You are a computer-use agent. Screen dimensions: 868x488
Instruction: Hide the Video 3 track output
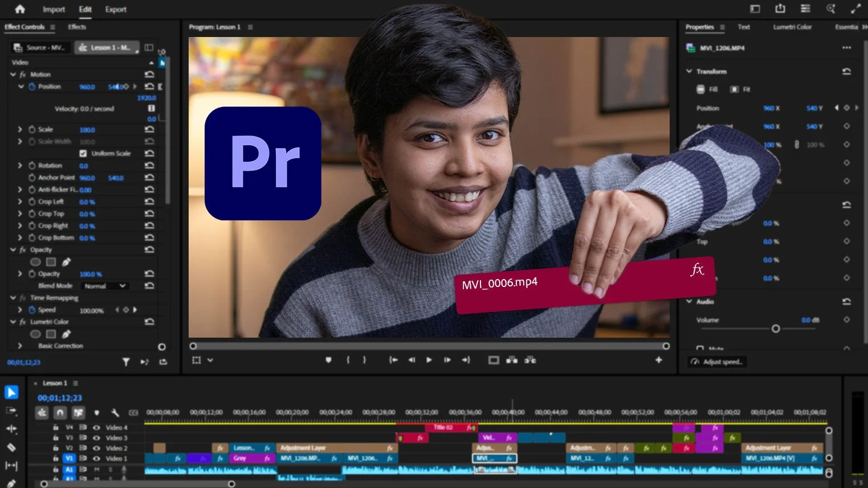pyautogui.click(x=96, y=438)
